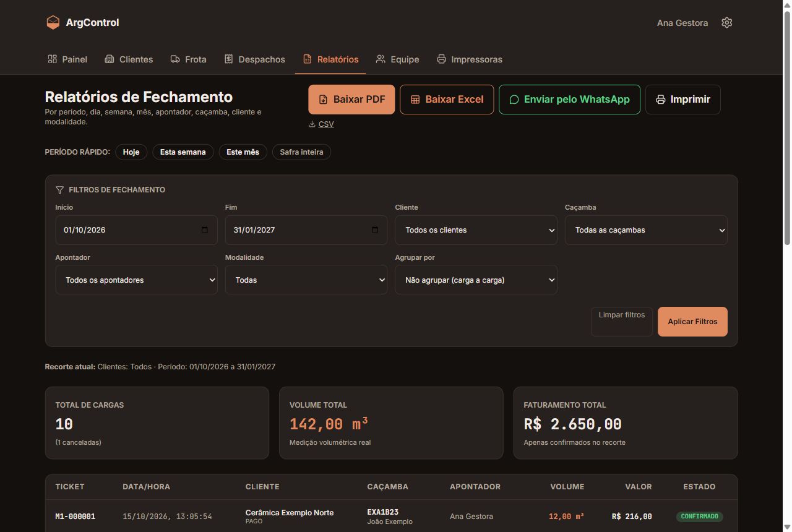Expand the Modalidade dropdown

coord(306,280)
